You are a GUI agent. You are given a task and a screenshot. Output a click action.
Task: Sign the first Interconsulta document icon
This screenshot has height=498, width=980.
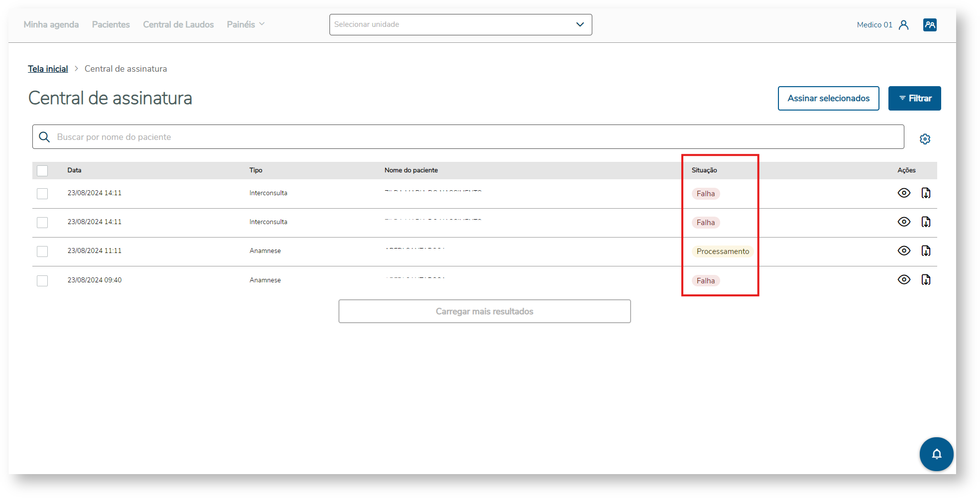[x=926, y=193]
